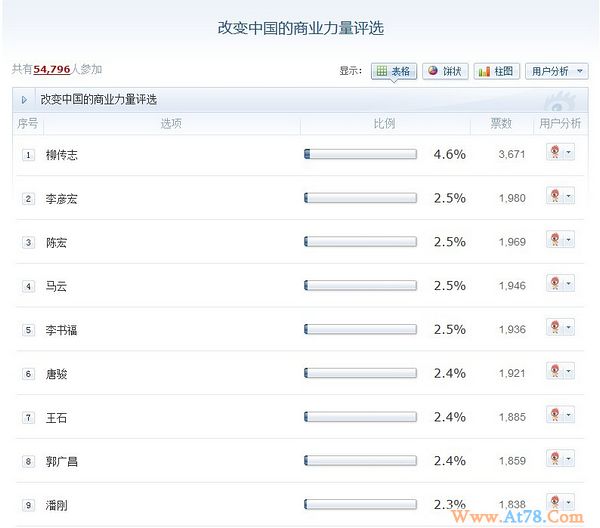The image size is (600, 528).
Task: Click the 4.6% progress bar for 柳传志
Action: click(360, 154)
